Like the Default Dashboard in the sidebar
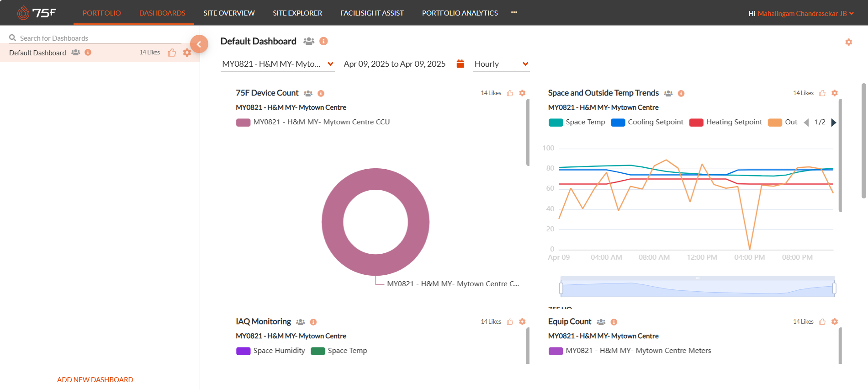Viewport: 868px width, 390px height. (x=172, y=53)
